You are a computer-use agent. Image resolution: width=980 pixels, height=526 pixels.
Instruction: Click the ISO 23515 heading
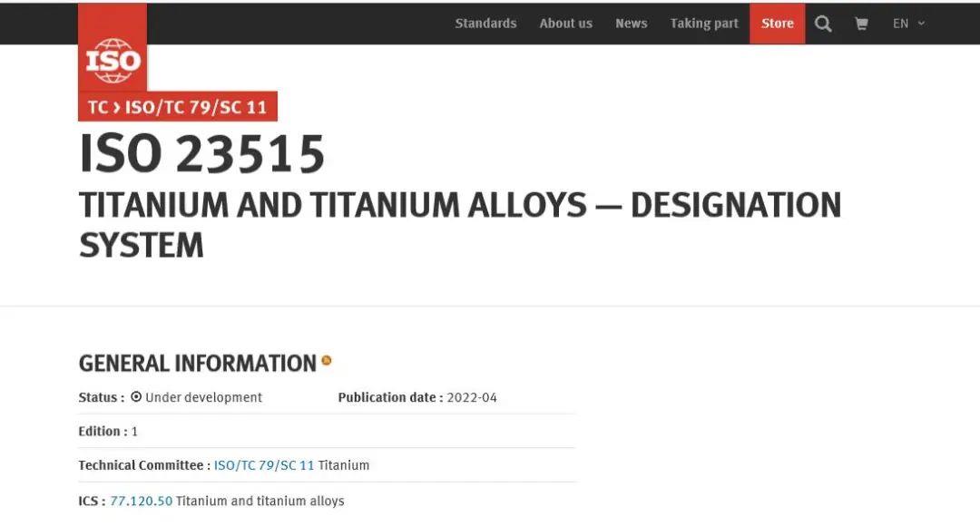(202, 154)
